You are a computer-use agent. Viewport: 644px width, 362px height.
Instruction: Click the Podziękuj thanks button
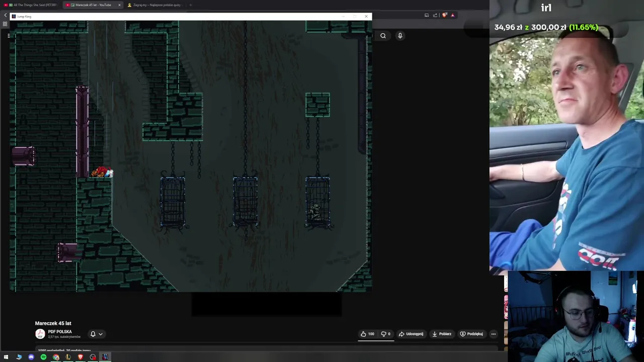pos(471,334)
